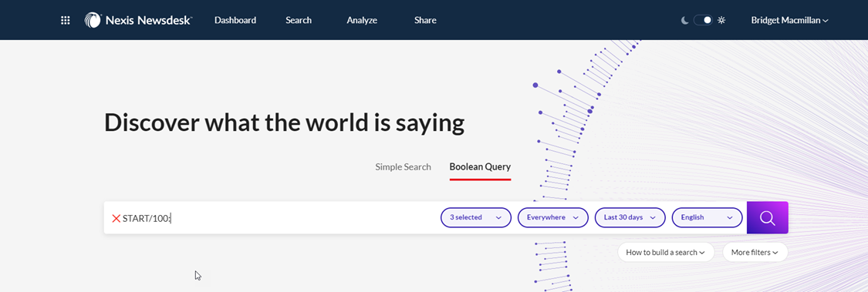Expand How to build a search
868x292 pixels.
(666, 252)
